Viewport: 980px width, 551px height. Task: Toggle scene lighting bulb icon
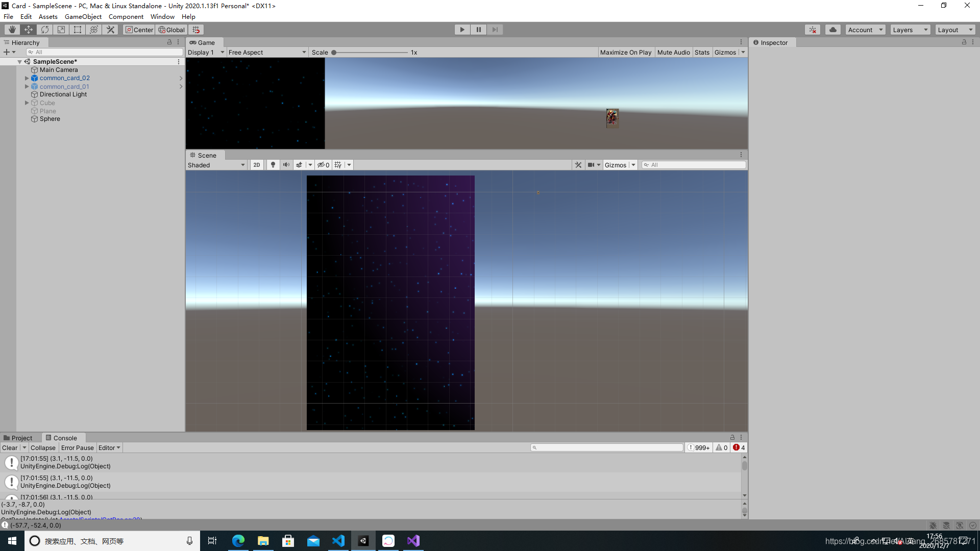pos(273,165)
